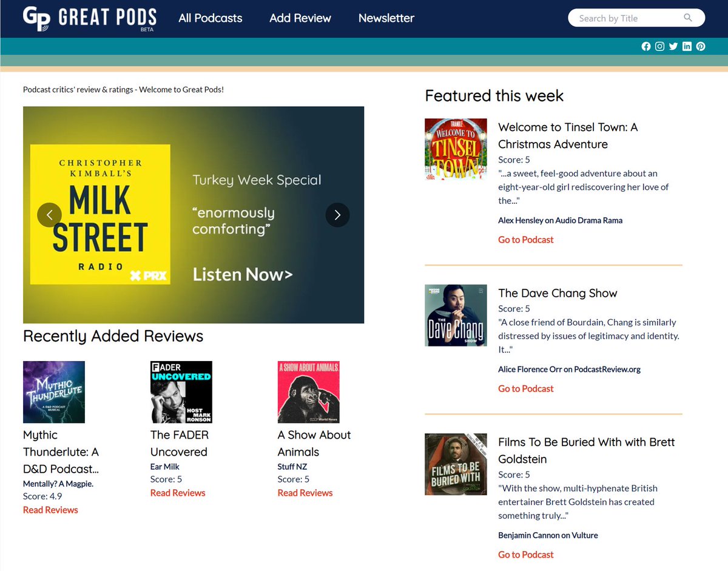This screenshot has height=571, width=728.
Task: Open Great Pods Pinterest icon
Action: click(701, 47)
